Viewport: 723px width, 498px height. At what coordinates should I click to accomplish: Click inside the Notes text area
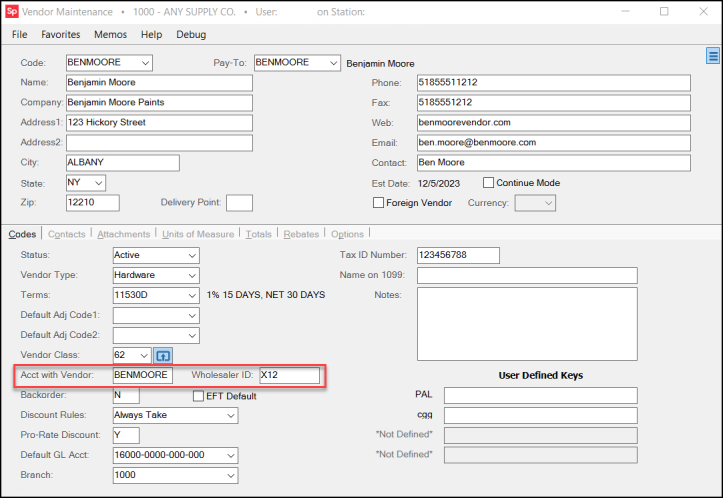point(527,324)
